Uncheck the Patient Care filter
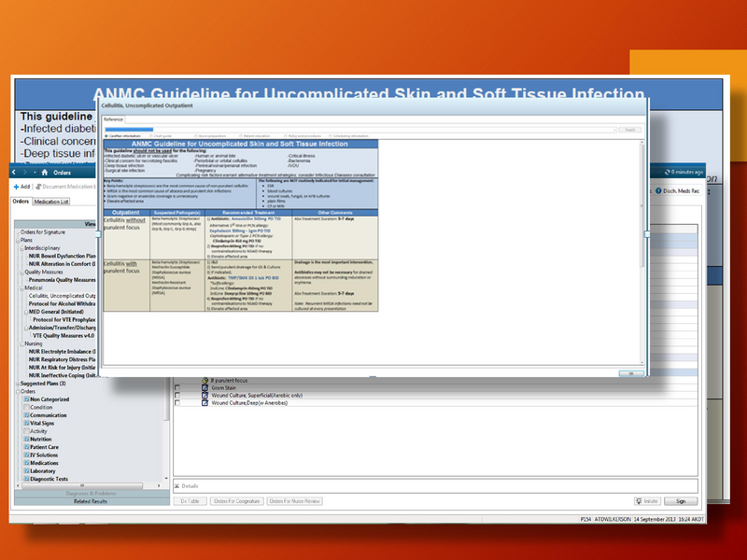 [27, 447]
